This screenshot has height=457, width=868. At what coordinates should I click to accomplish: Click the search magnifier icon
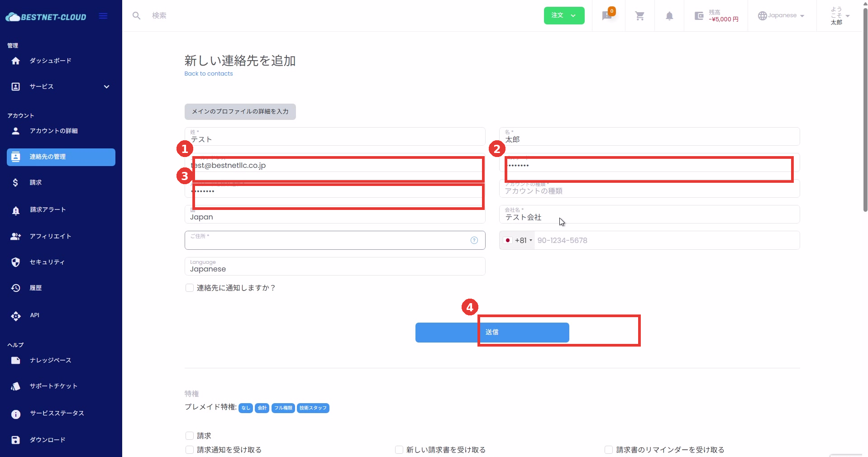tap(136, 16)
